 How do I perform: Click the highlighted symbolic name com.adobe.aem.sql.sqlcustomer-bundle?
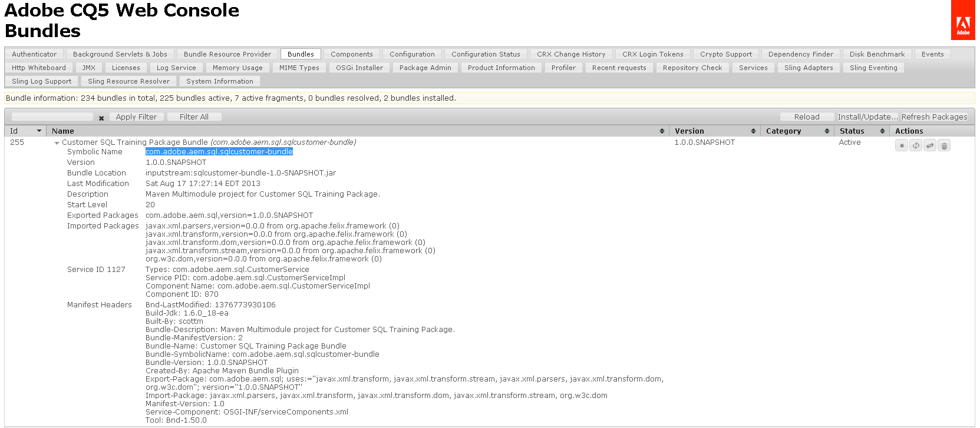tap(219, 152)
